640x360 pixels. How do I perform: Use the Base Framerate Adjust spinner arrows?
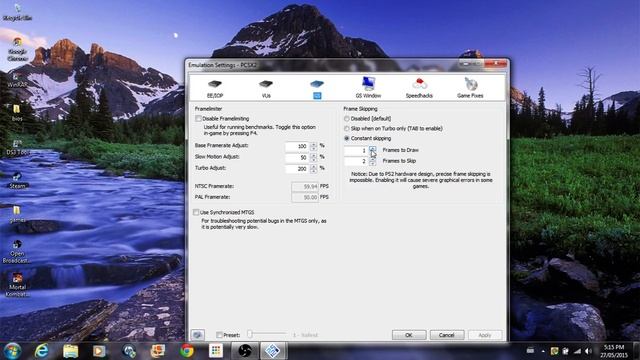pyautogui.click(x=313, y=146)
